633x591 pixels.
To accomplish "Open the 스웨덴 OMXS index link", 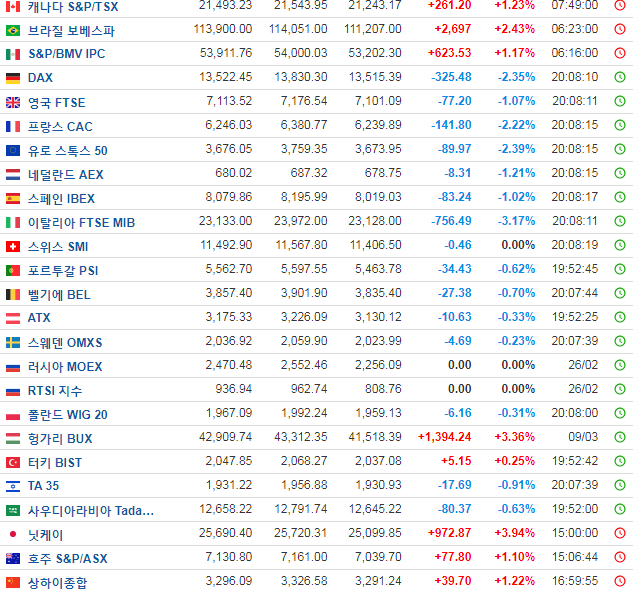I will [65, 342].
